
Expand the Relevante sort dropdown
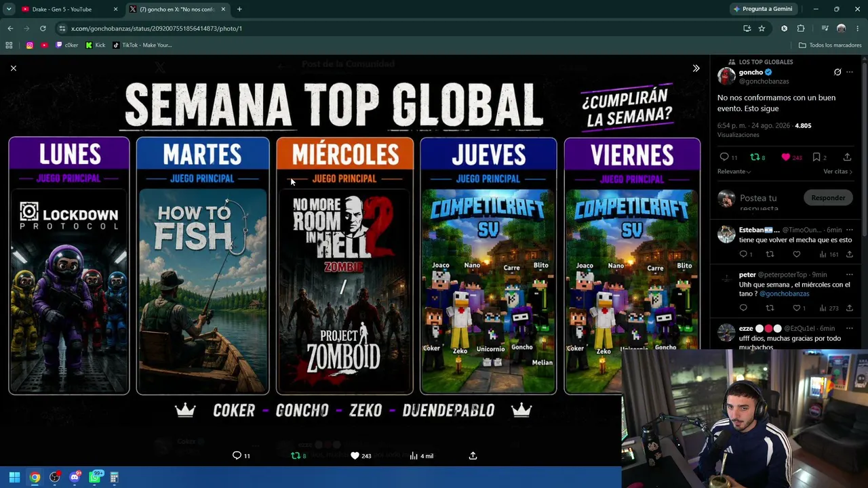pyautogui.click(x=734, y=171)
